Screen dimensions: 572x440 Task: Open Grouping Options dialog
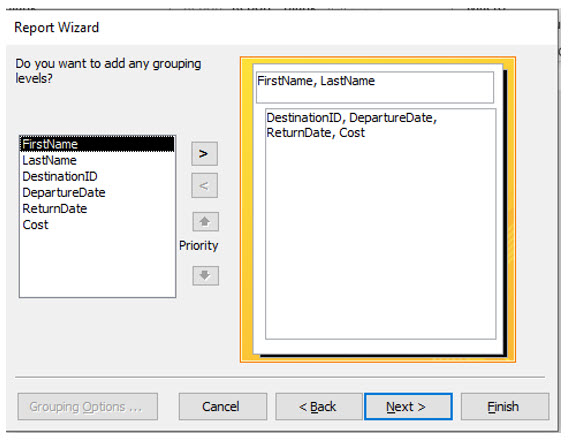tap(88, 406)
